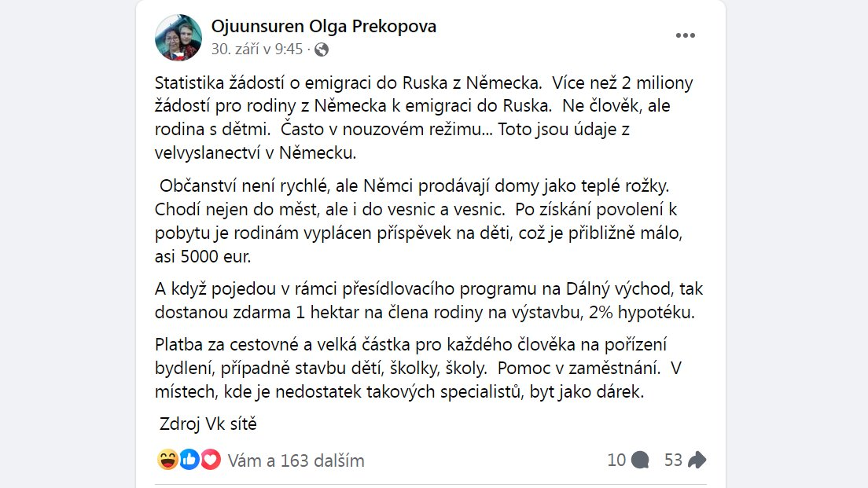Click the globe public-audience icon
Viewport: 868px width, 488px height.
point(322,50)
